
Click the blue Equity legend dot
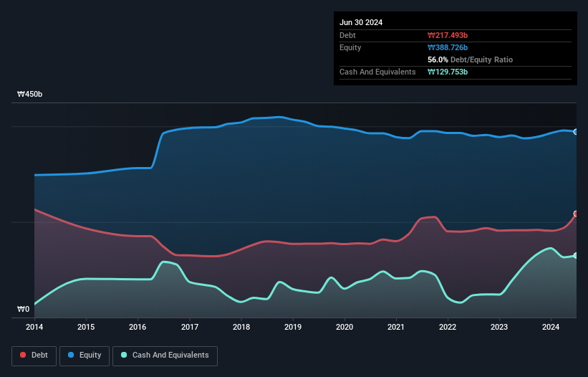pyautogui.click(x=71, y=355)
